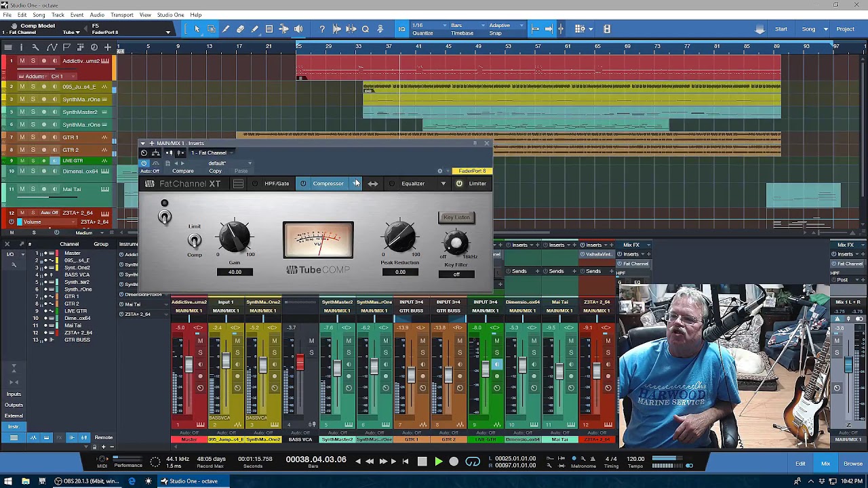Click the swap arrows between Compressor and Equalizer
Viewport: 868px width, 488px height.
pyautogui.click(x=373, y=184)
